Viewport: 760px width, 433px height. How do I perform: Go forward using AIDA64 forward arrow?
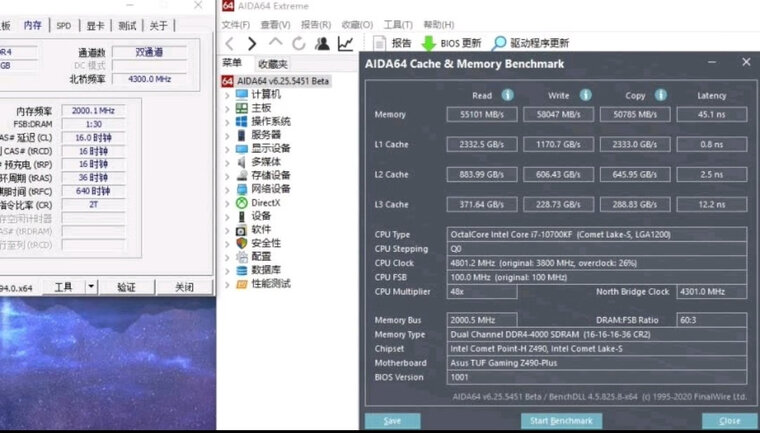coord(252,44)
